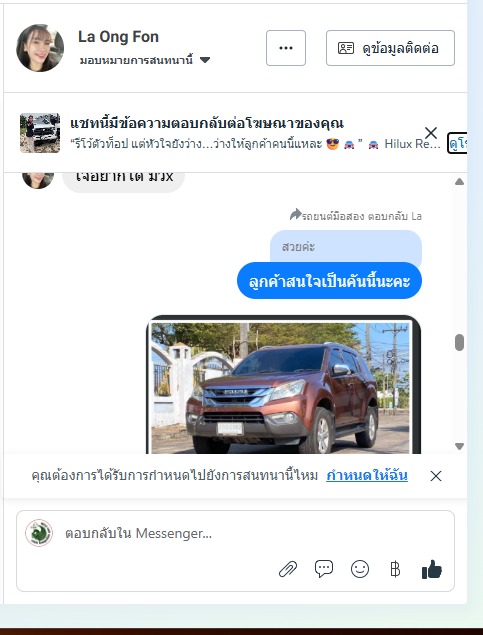The width and height of the screenshot is (483, 635).
Task: Click the ดูข้อมูลติดต่อ button
Action: [390, 48]
